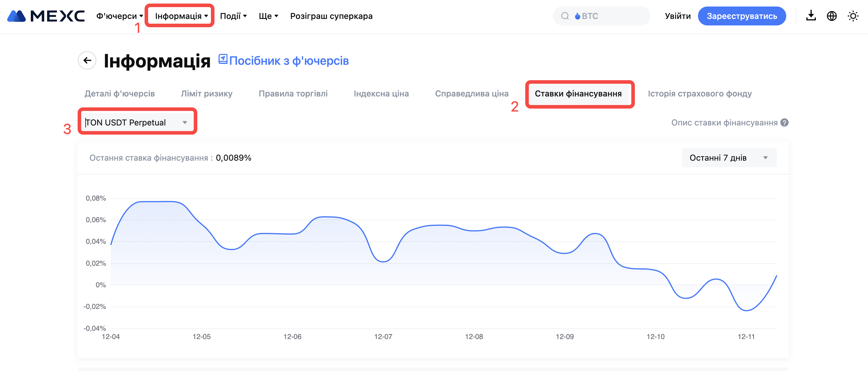Screen dimensions: 868x371
Task: Toggle the light/dark theme sun icon
Action: click(853, 16)
